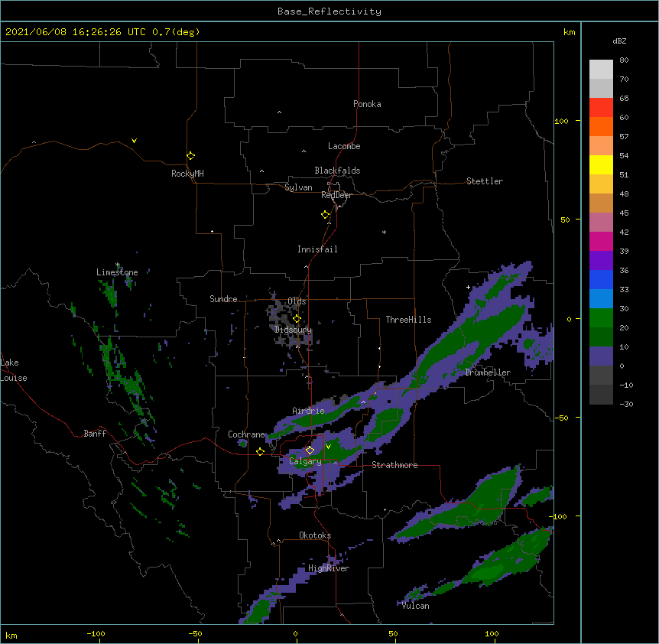Click the Stettler town label
This screenshot has height=644, width=659.
(484, 181)
